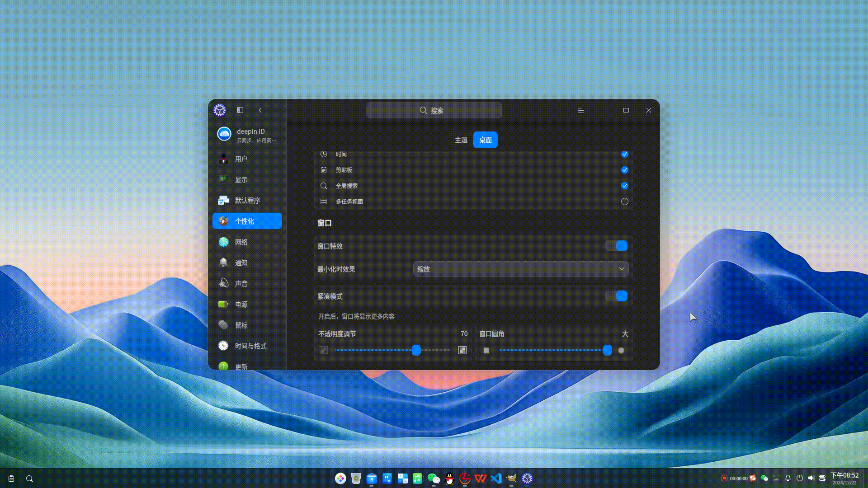Open the deepin ID account entry
Screen dimensions: 868x488
[247, 135]
